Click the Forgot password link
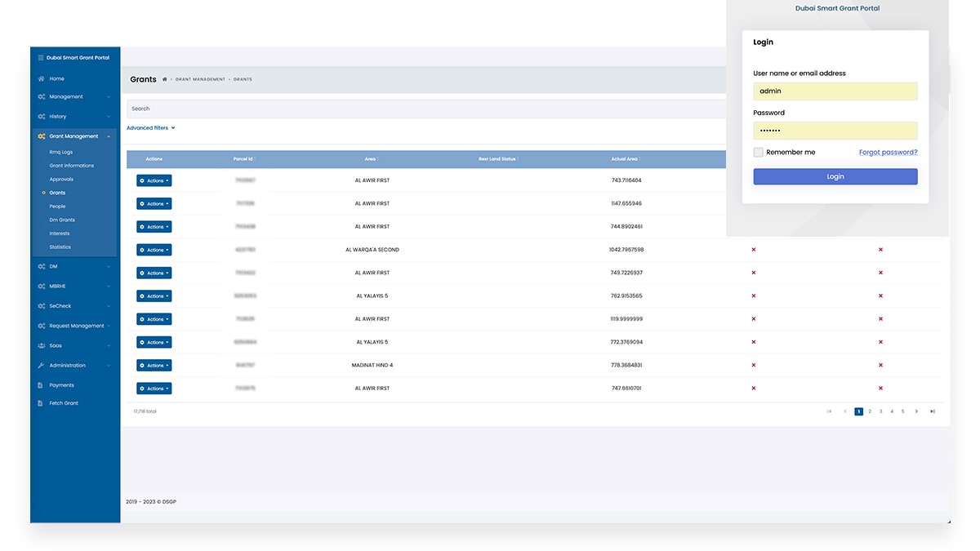This screenshot has width=980, height=551. 888,153
